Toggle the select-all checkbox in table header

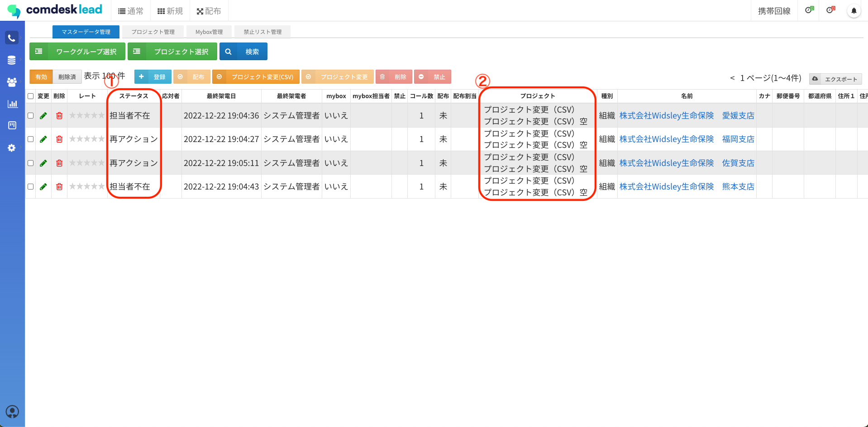(31, 96)
